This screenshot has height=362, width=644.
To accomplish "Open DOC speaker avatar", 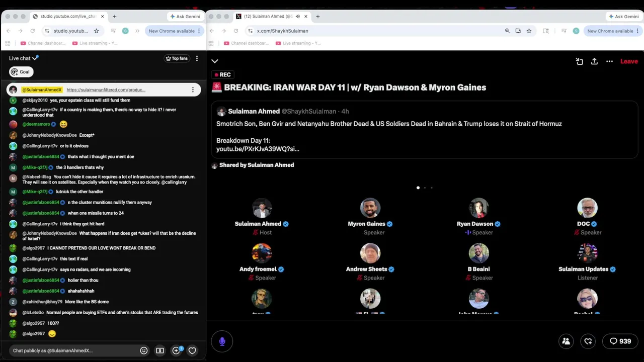I will (x=587, y=208).
